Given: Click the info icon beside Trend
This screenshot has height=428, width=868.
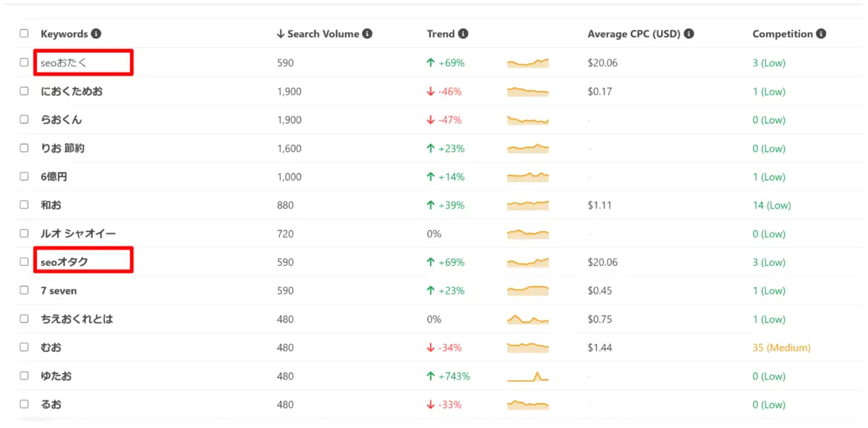Looking at the screenshot, I should (x=463, y=34).
